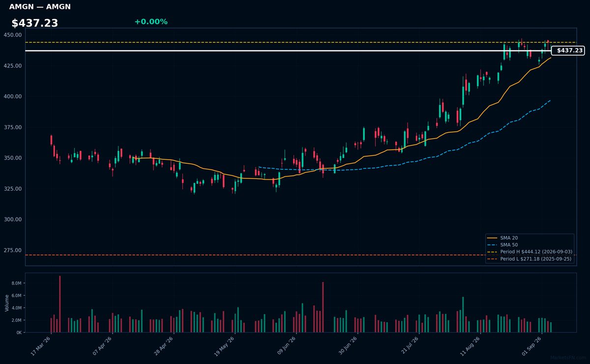Click the 30 Jun '26 date label
Screen dimensions: 590x364
coord(348,346)
